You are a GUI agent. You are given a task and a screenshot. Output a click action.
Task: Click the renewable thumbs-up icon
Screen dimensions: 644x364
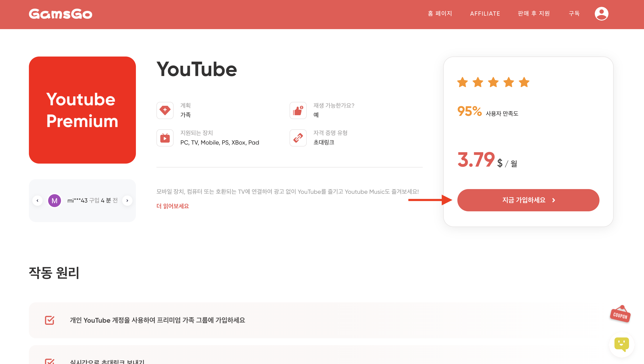(298, 110)
